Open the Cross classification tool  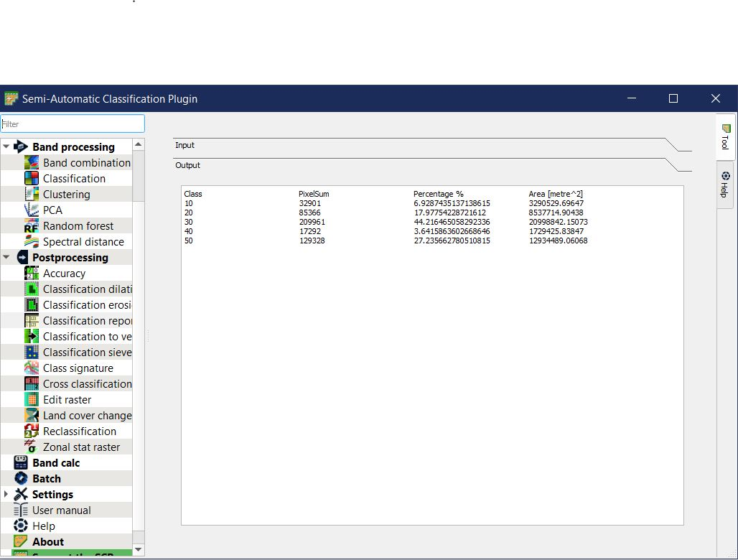pos(87,384)
